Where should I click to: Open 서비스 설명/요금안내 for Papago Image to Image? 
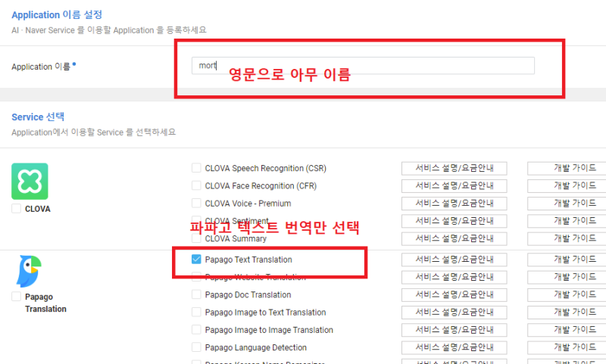[454, 330]
